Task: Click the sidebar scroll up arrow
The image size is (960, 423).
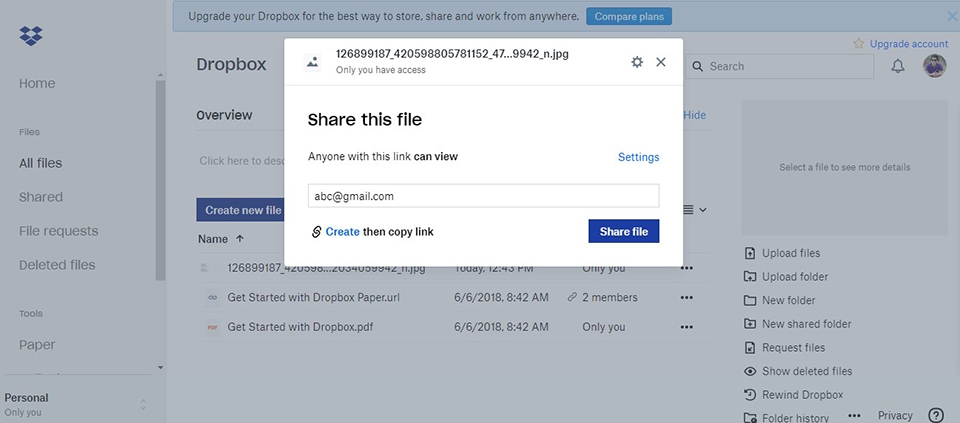Action: tap(160, 75)
